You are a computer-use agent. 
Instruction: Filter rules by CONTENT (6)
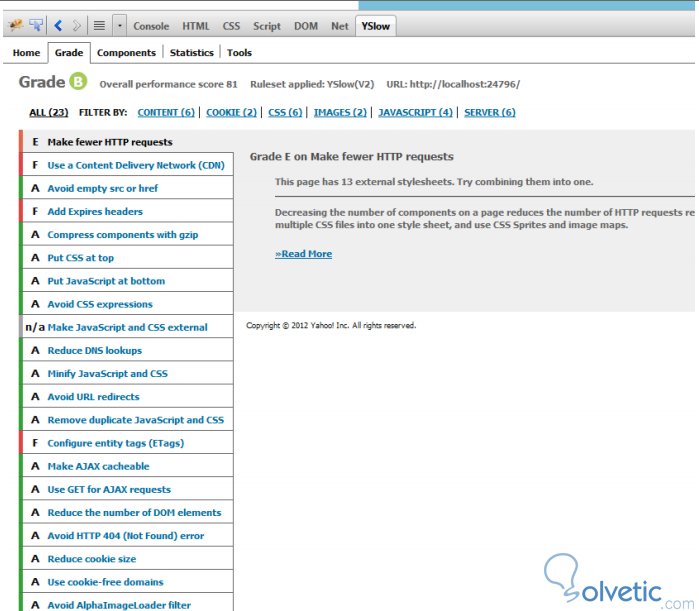[166, 112]
